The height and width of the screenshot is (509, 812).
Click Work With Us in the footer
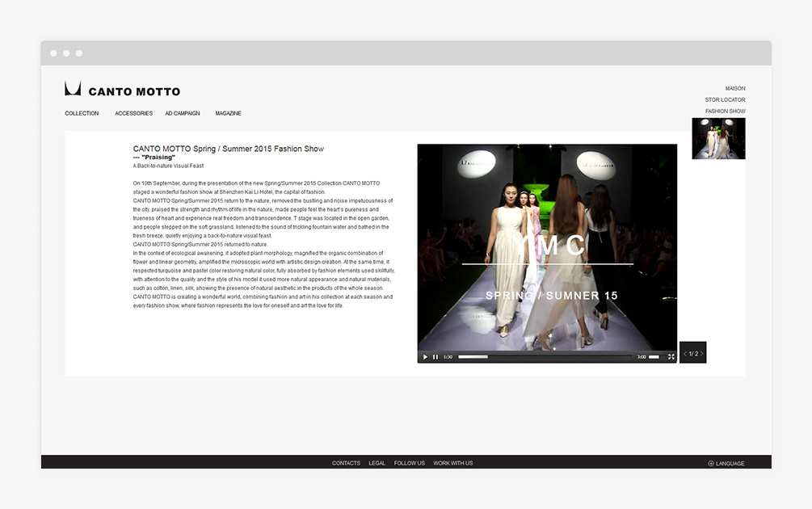click(452, 463)
